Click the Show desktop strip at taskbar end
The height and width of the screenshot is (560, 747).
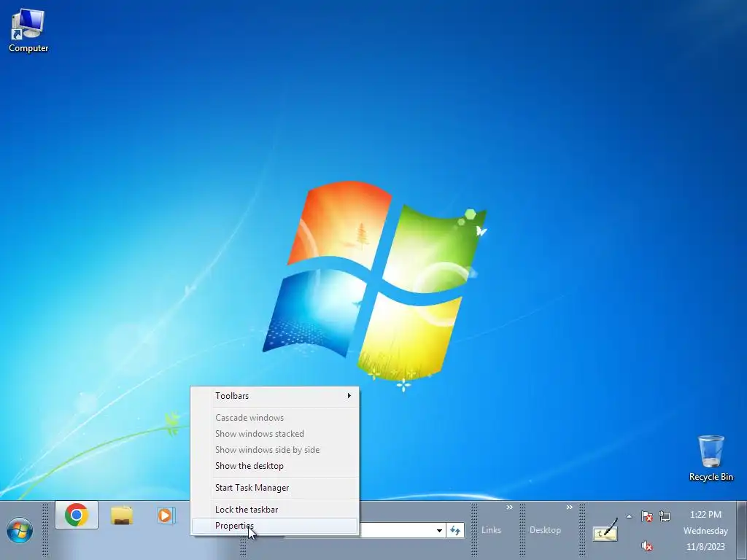pos(742,530)
